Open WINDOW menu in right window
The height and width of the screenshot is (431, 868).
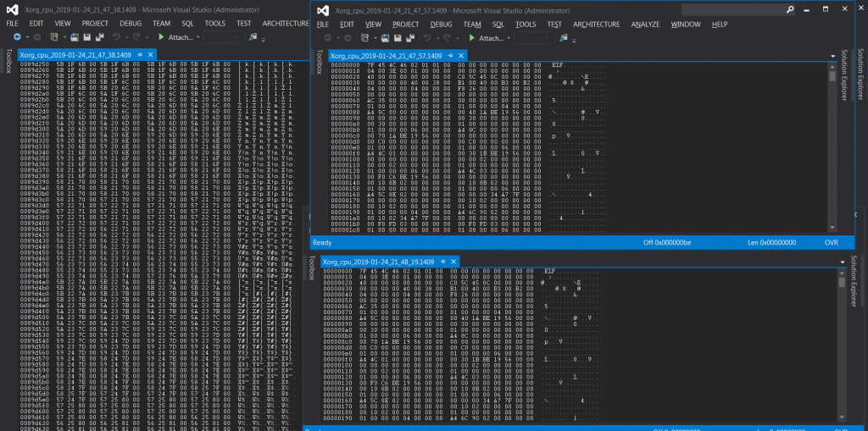[685, 25]
